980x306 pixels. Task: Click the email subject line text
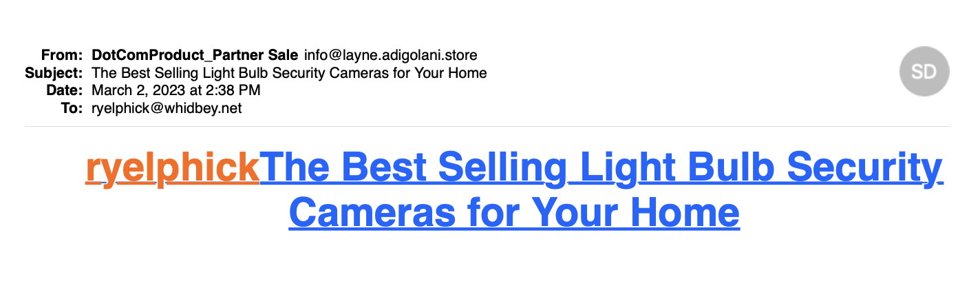coord(289,73)
